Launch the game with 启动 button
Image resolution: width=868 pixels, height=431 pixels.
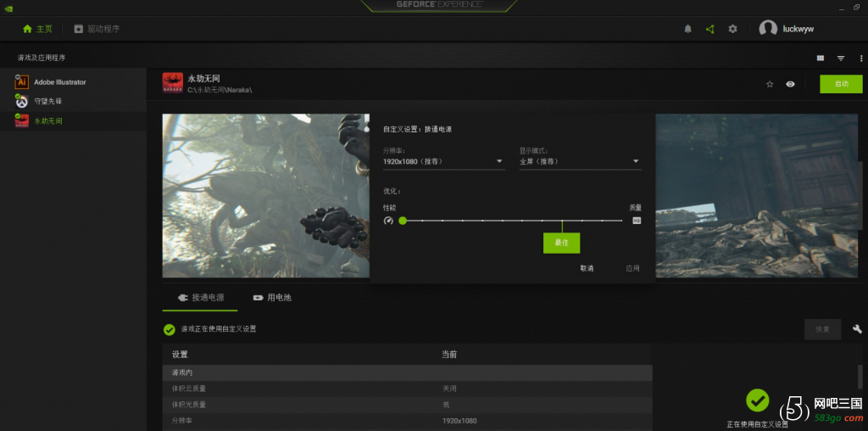[841, 84]
